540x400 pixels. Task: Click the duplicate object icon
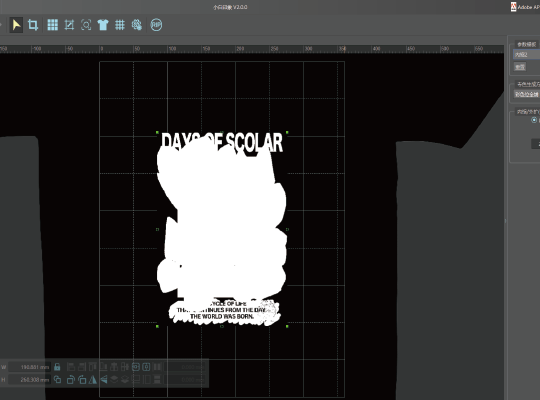click(x=58, y=379)
